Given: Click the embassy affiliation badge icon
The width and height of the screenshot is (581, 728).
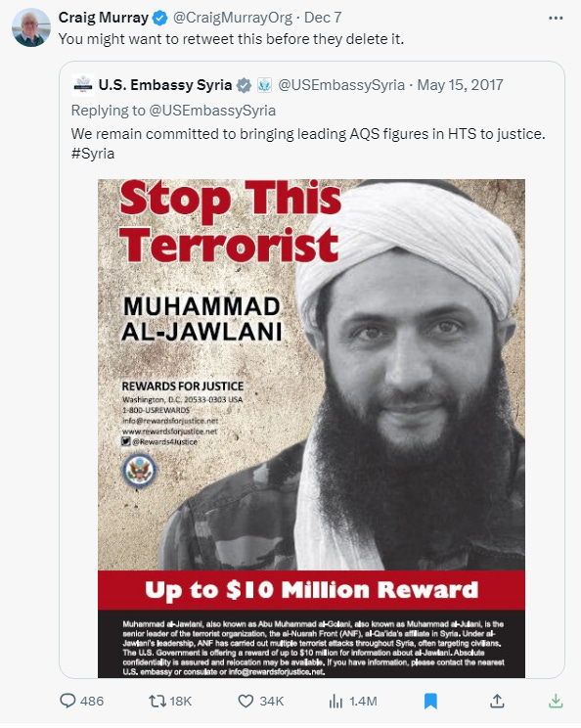Looking at the screenshot, I should [x=264, y=85].
